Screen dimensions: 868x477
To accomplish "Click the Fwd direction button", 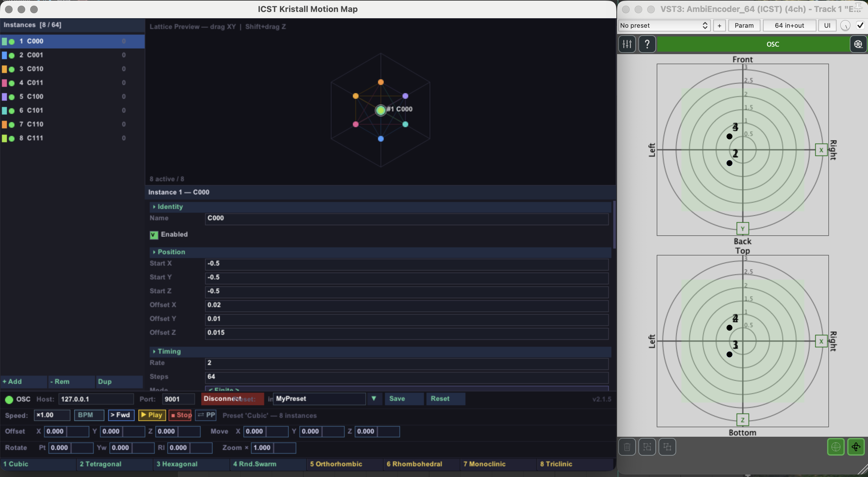I will (x=121, y=415).
